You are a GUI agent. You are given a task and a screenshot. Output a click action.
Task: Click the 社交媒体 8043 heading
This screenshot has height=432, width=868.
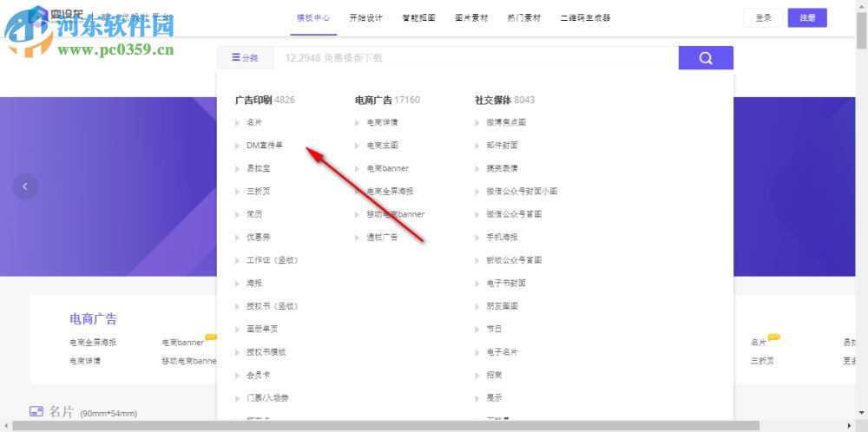point(505,100)
